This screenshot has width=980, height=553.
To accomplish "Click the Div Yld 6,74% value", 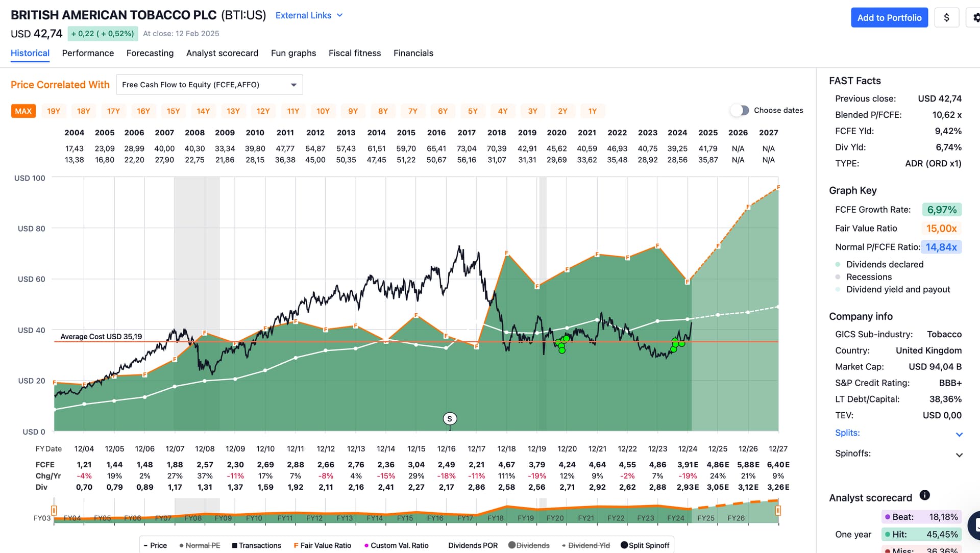I will pyautogui.click(x=948, y=147).
